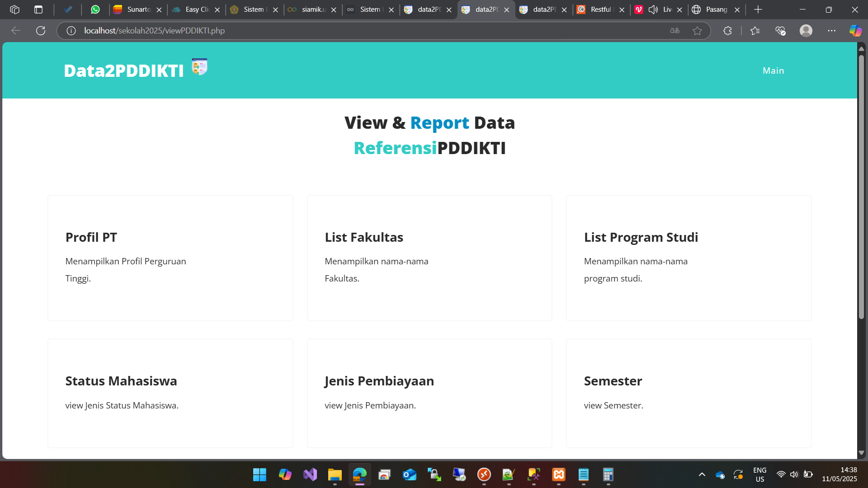Screen dimensions: 868x488
Task: Open the Favorites list button
Action: click(755, 31)
